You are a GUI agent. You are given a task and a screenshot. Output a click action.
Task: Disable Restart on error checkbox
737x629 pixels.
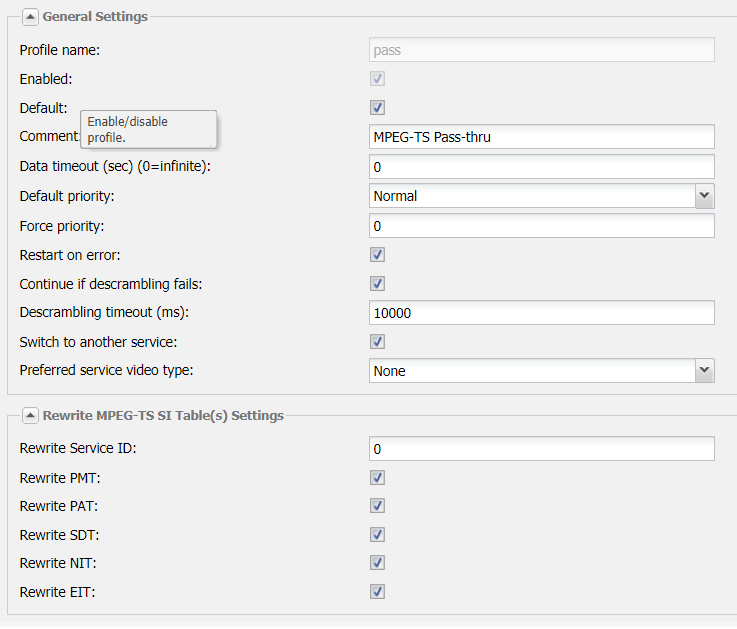click(377, 255)
